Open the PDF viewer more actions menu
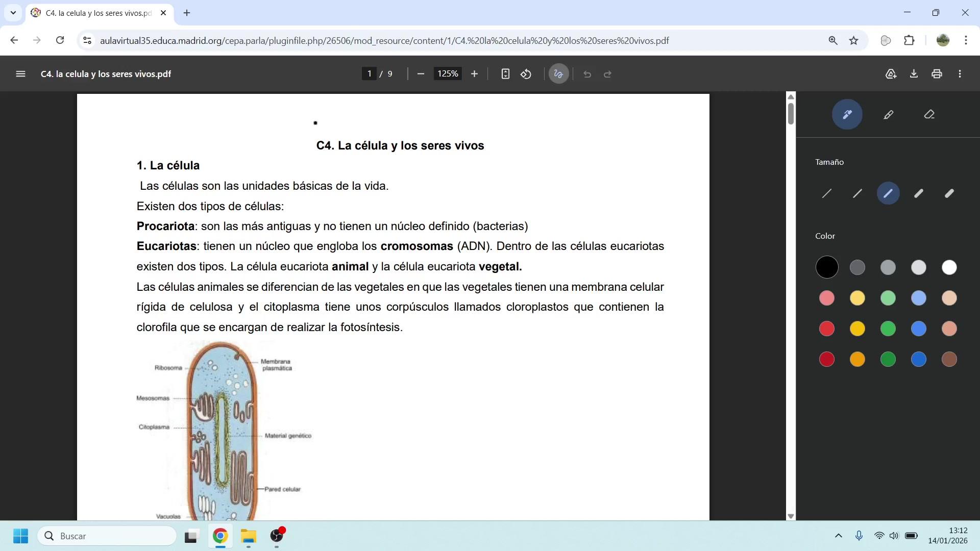This screenshot has width=980, height=551. pyautogui.click(x=960, y=74)
